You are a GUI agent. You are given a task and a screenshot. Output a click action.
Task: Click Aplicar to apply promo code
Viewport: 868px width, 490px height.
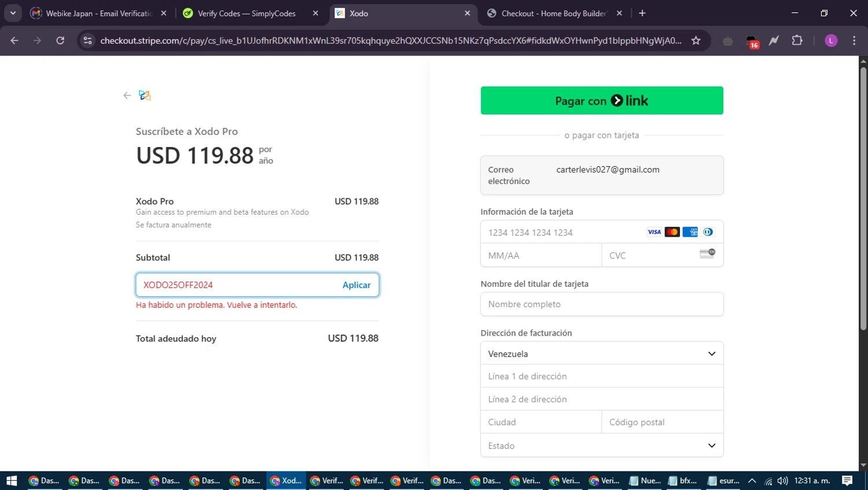pos(356,285)
